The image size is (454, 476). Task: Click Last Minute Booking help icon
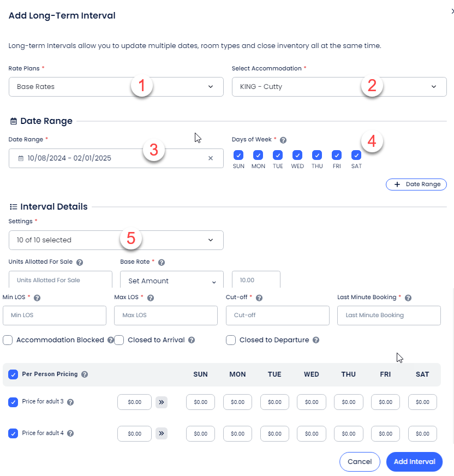[408, 298]
